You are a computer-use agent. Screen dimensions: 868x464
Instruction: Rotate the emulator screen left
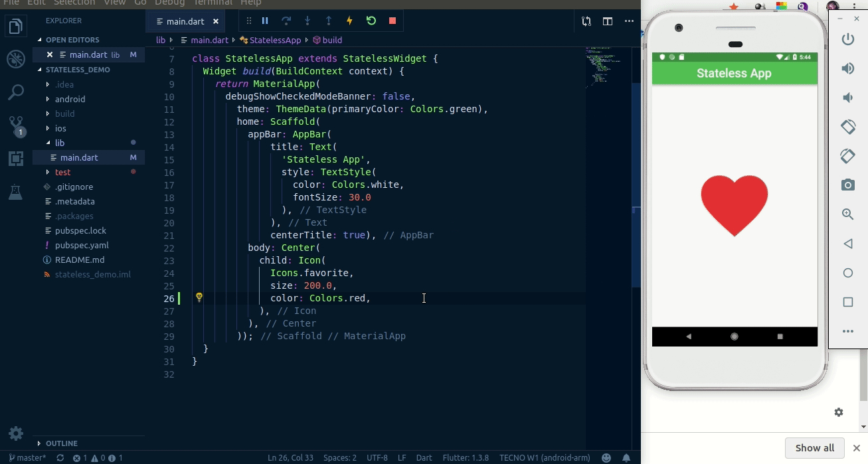point(848,126)
